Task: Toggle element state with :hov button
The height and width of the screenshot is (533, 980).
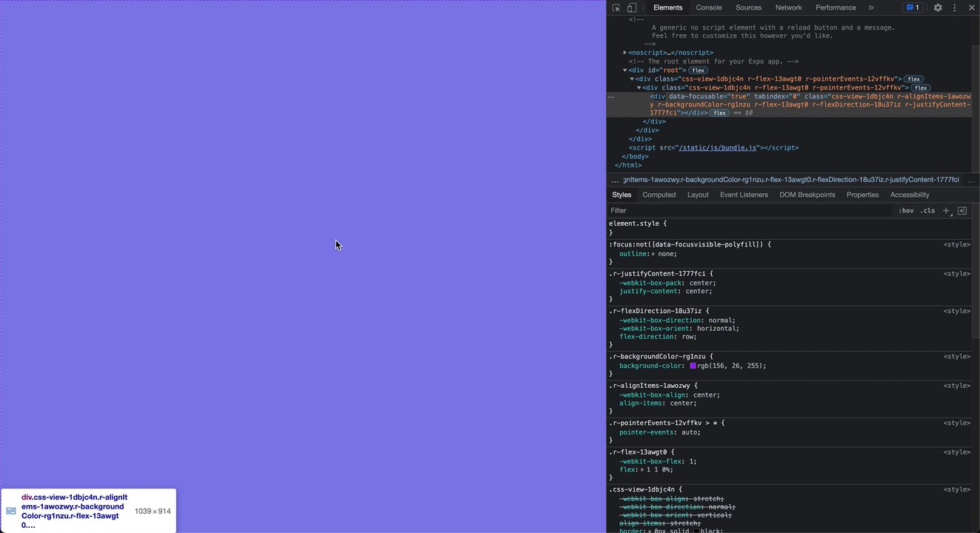Action: point(906,211)
